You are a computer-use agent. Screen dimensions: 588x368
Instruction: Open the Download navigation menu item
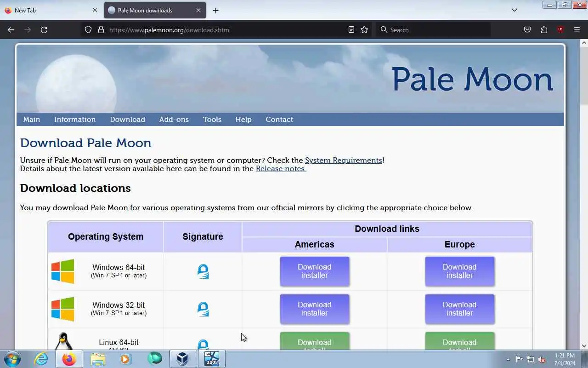point(127,119)
